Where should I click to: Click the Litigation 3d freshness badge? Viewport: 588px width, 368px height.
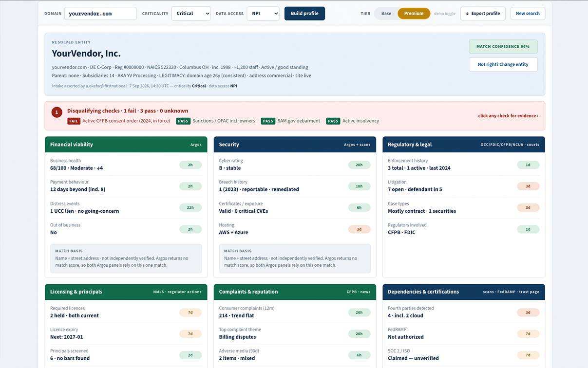528,186
